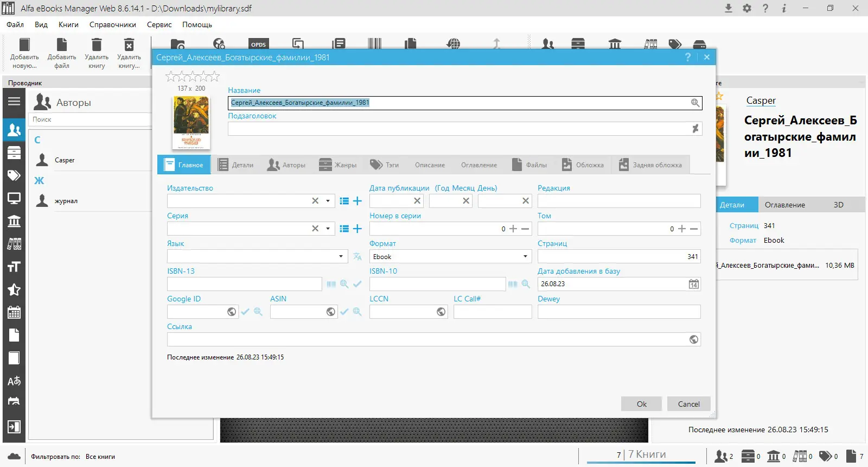868x467 pixels.
Task: Click the globe icon in the Link field
Action: pyautogui.click(x=694, y=339)
